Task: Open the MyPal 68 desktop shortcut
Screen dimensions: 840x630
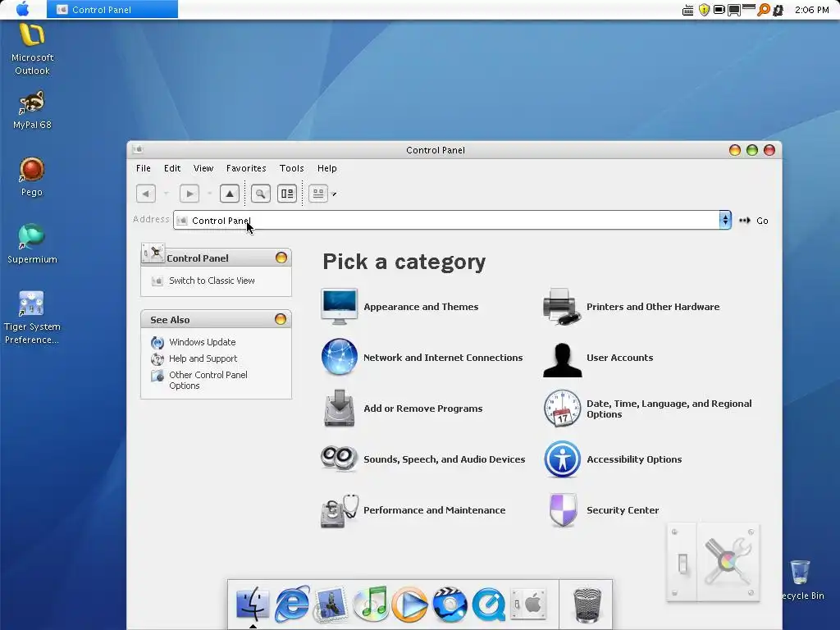Action: (x=32, y=110)
